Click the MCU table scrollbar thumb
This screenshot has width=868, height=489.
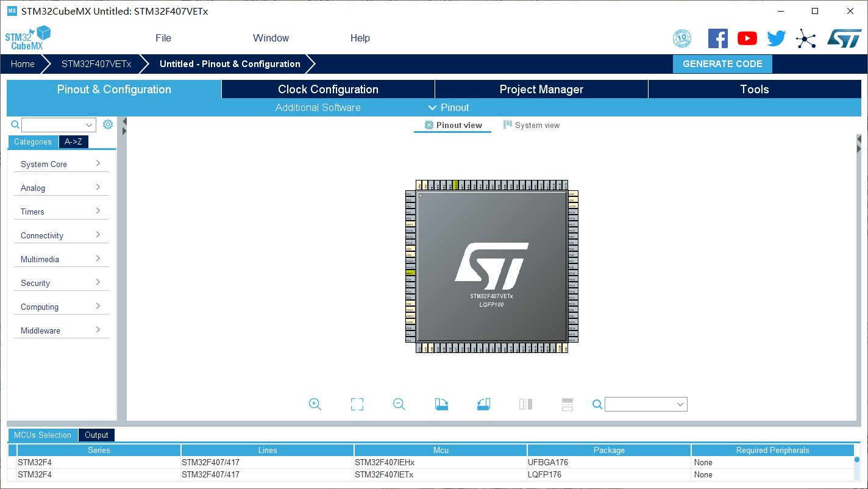coord(856,460)
